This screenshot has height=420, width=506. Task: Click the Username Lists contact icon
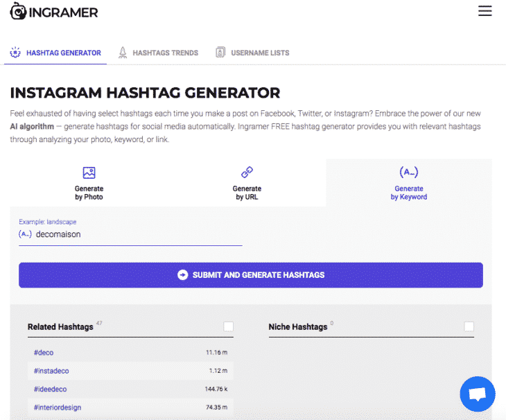tap(220, 53)
